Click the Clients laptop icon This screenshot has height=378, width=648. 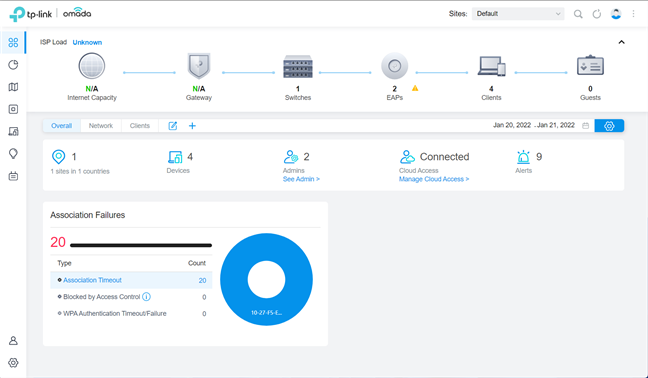tap(491, 66)
